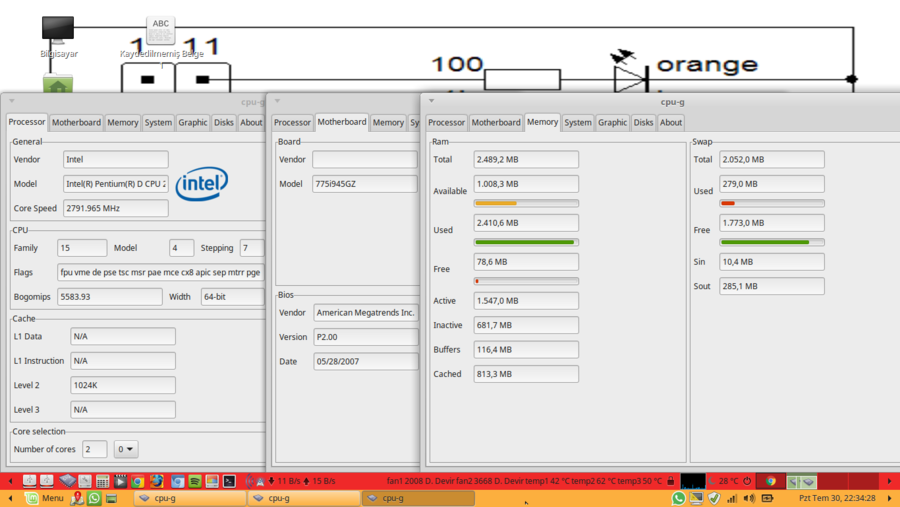900x507 pixels.
Task: Launch WhatsApp beside the Menu button
Action: pyautogui.click(x=94, y=498)
